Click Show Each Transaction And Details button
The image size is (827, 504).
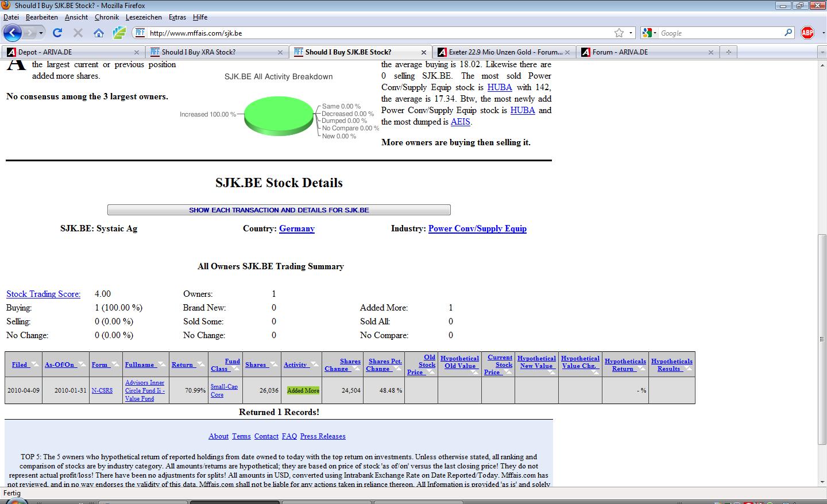[279, 210]
